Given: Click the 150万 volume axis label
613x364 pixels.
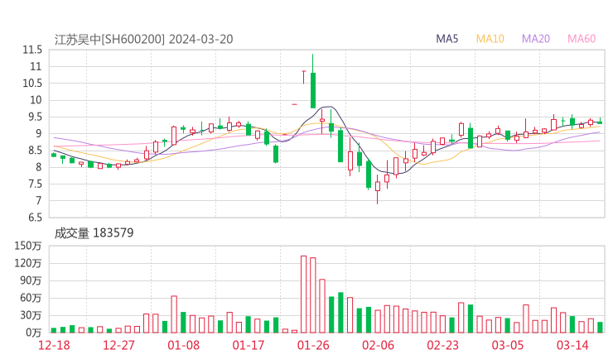Looking at the screenshot, I should pos(28,246).
